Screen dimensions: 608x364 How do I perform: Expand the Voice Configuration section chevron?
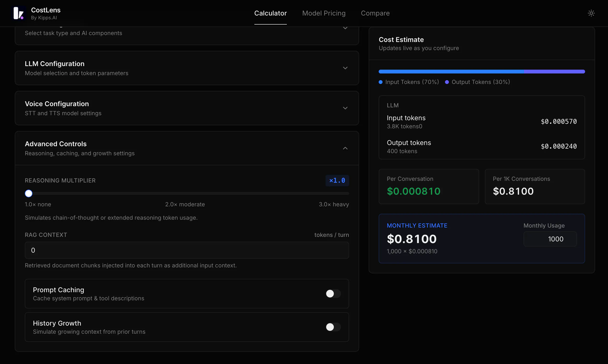[345, 108]
